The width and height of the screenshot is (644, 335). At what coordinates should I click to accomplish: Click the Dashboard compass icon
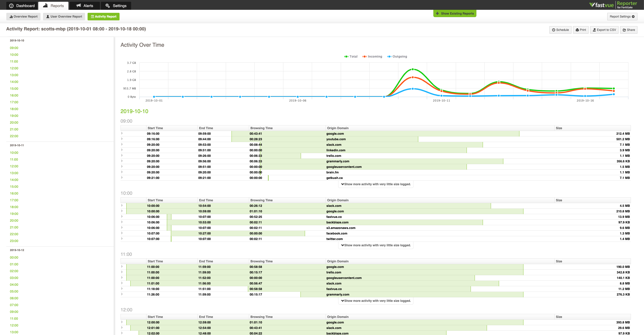click(11, 6)
